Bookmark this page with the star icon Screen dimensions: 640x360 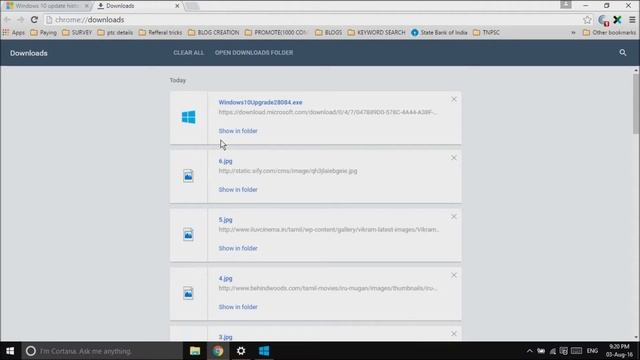click(587, 20)
